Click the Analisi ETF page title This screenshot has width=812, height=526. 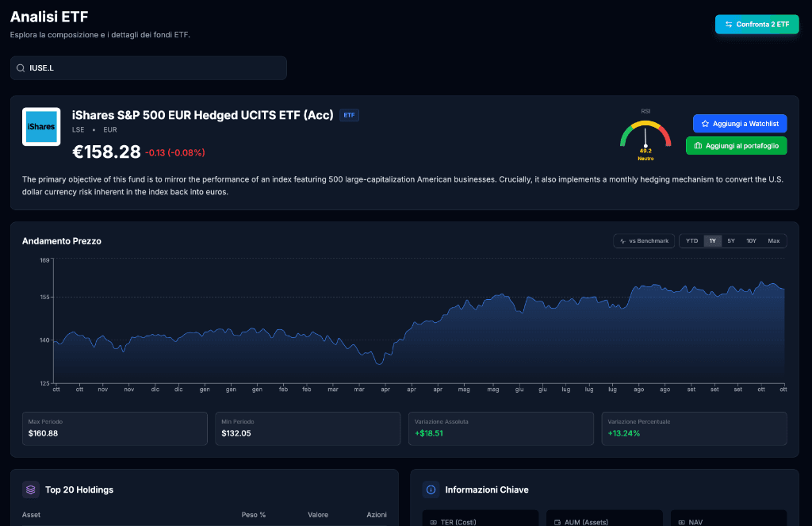[49, 17]
